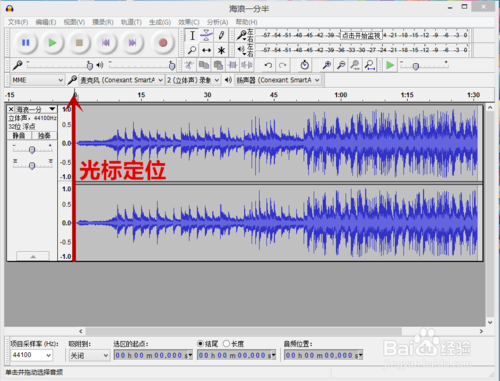The image size is (500, 381).
Task: Open the MME audio host dropdown
Action: pos(37,80)
